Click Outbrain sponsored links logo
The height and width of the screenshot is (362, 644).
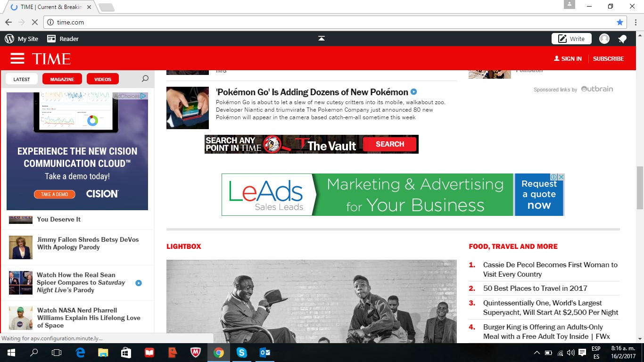pos(597,89)
